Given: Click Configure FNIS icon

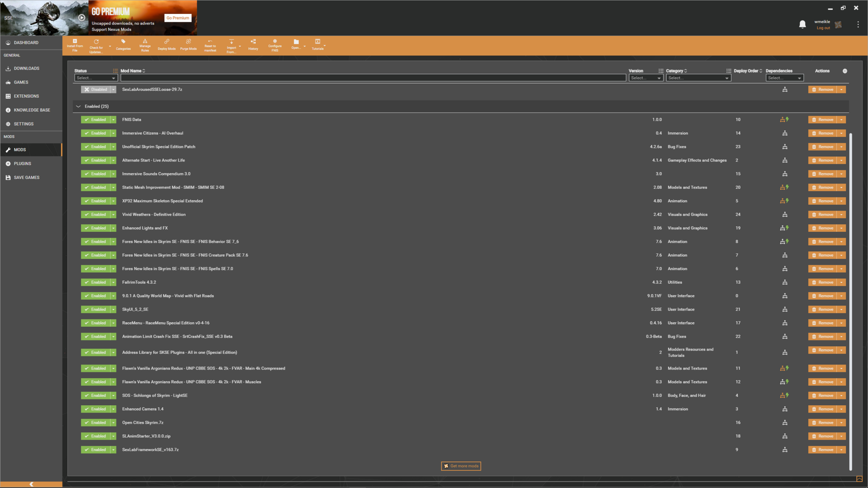Looking at the screenshot, I should click(275, 45).
